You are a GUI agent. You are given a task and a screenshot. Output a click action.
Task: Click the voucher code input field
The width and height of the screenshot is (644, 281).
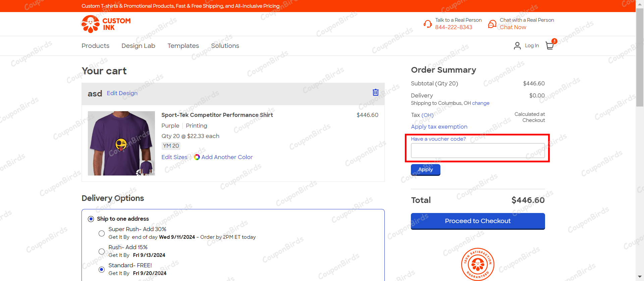pos(478,151)
